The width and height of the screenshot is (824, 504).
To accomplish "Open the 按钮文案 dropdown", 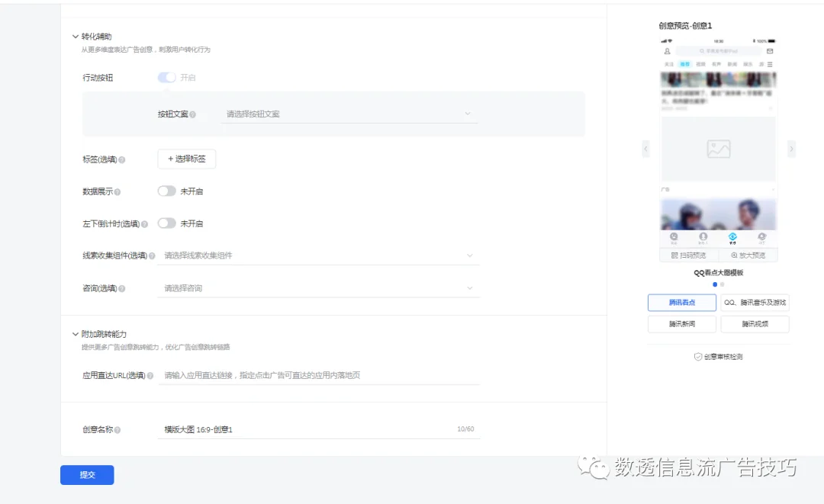I will coord(349,114).
